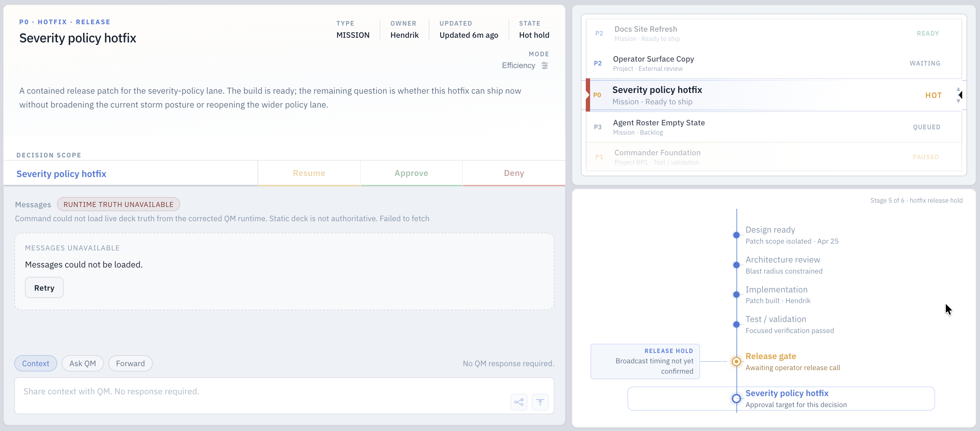Select the Context message mode pill
The height and width of the screenshot is (431, 980).
pyautogui.click(x=36, y=363)
